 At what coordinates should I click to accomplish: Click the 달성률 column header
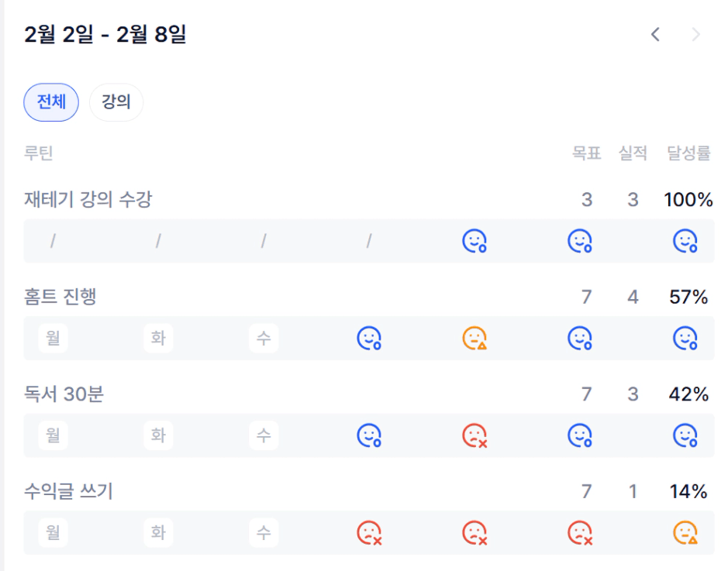688,153
